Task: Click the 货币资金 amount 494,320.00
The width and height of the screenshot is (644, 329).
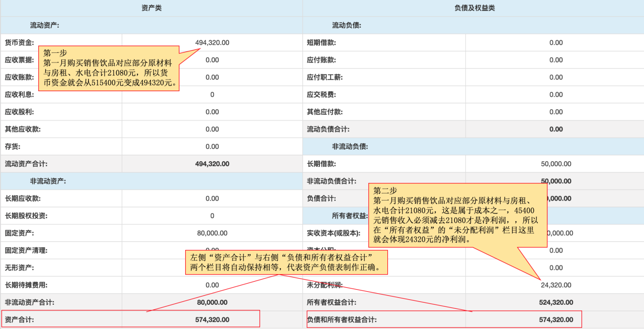Action: pos(212,43)
